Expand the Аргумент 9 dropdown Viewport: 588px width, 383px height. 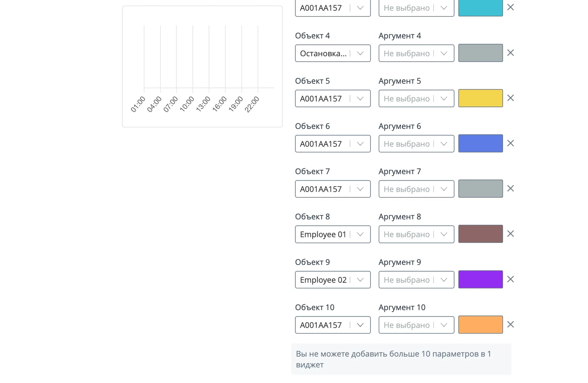[x=416, y=280]
